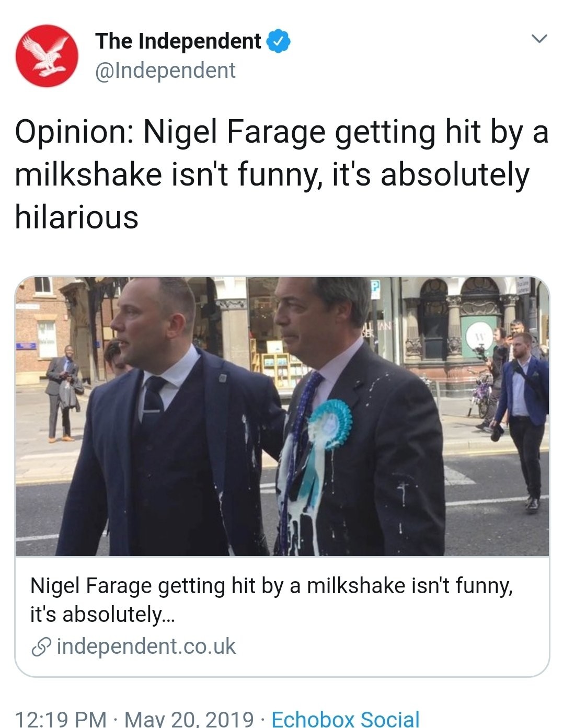Click the truncated "it's absolutely..." card line
The width and height of the screenshot is (563, 728).
point(103,614)
